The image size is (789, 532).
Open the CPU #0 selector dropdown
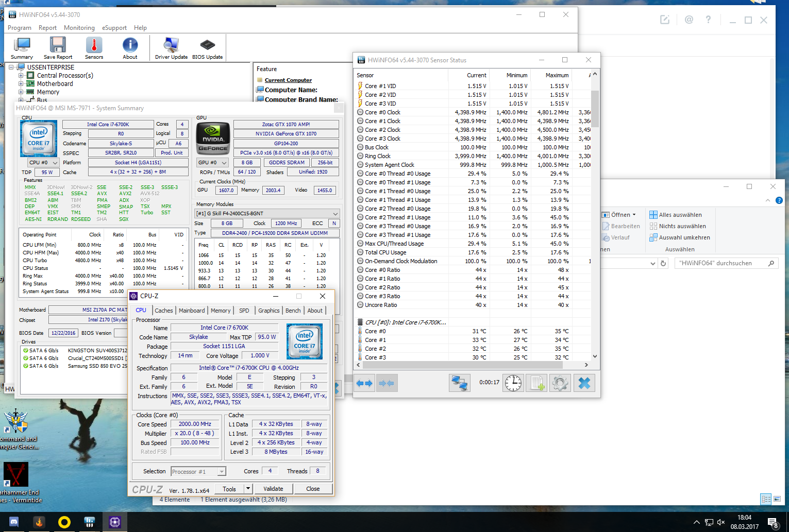(43, 163)
